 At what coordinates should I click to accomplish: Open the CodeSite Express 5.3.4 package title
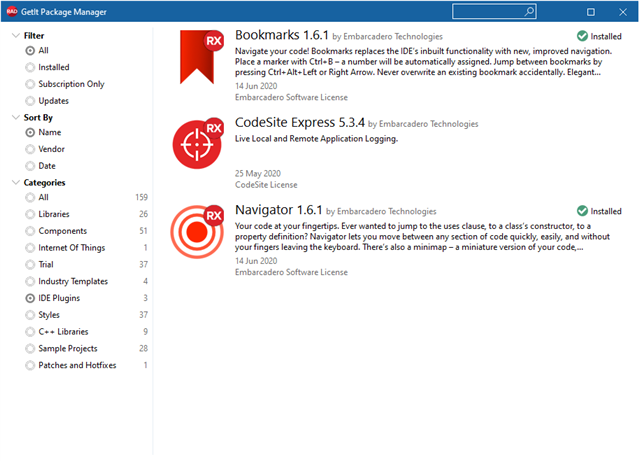300,122
